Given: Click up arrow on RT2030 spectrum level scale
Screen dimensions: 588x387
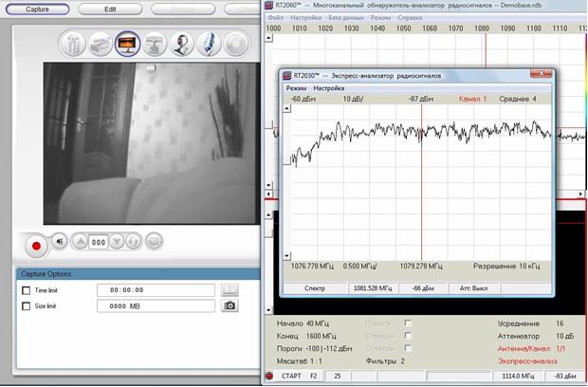Looking at the screenshot, I should tap(286, 109).
